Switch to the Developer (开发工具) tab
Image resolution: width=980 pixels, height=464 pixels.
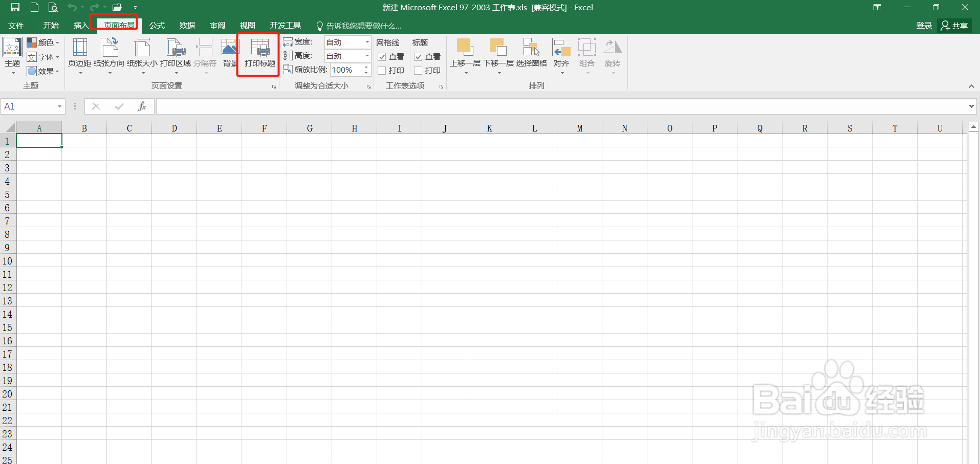click(286, 26)
